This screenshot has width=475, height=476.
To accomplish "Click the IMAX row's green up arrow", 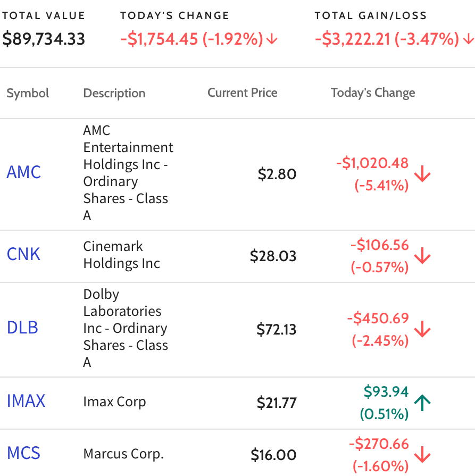I will [x=422, y=403].
